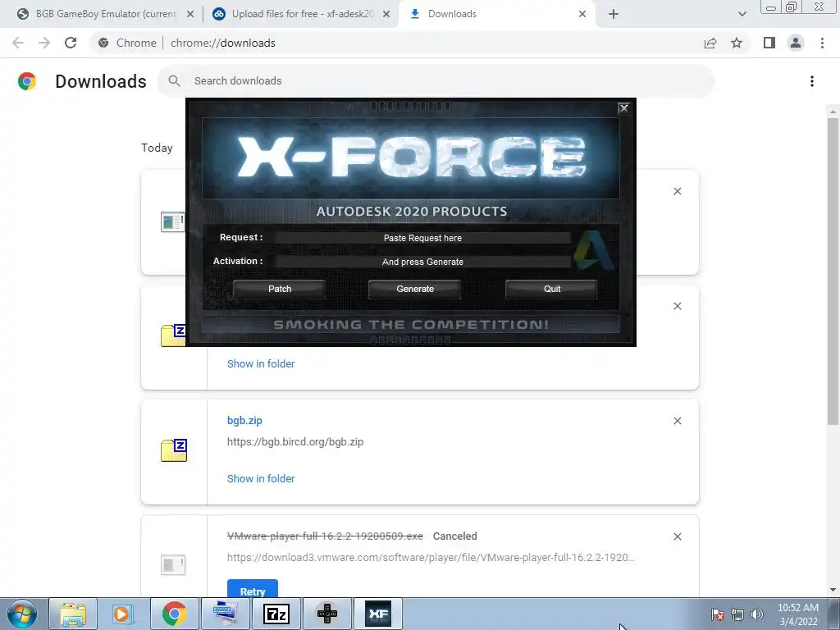Click the first download's file icon

pyautogui.click(x=172, y=221)
